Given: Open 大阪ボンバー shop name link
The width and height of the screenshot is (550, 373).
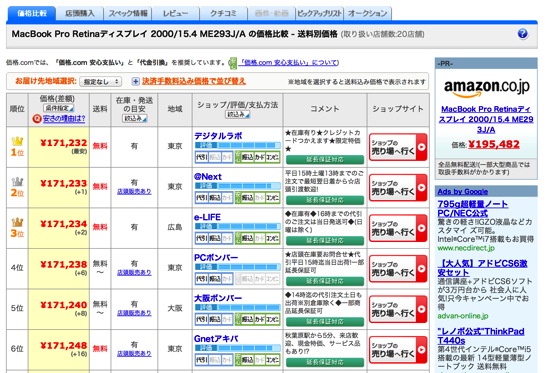Looking at the screenshot, I should [218, 298].
